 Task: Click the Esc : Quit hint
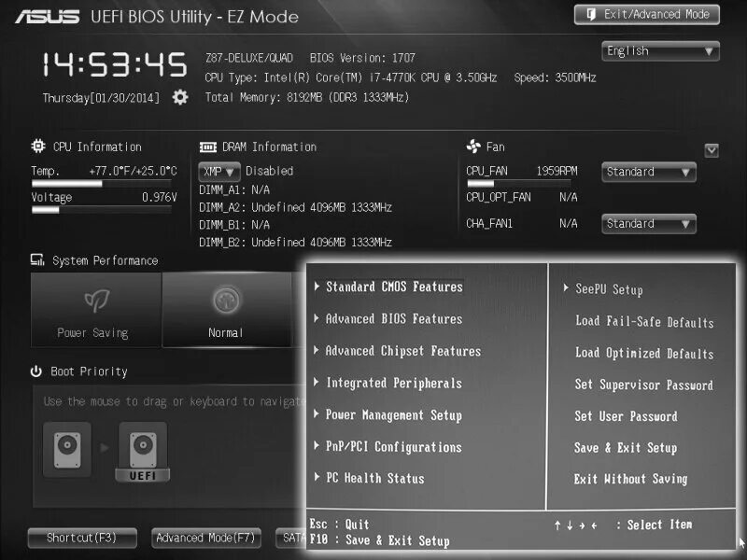pyautogui.click(x=339, y=525)
